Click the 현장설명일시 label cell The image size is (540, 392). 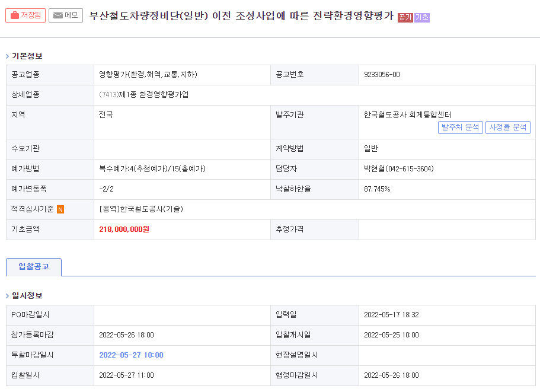point(314,355)
